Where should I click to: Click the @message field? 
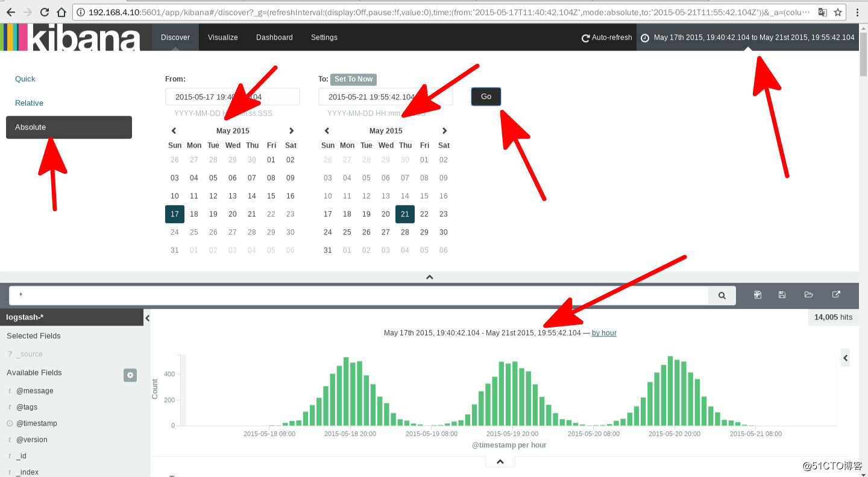point(35,391)
